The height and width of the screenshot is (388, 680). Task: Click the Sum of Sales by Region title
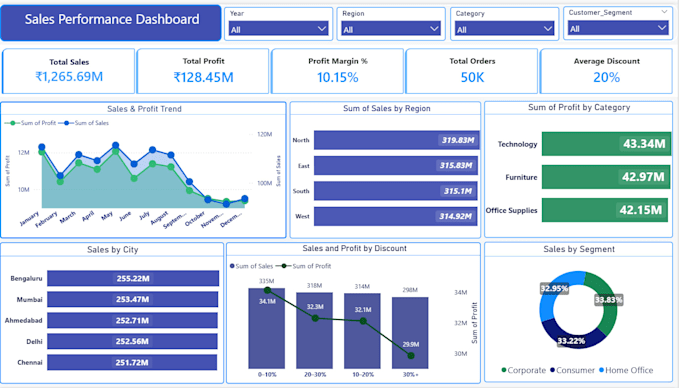click(387, 108)
